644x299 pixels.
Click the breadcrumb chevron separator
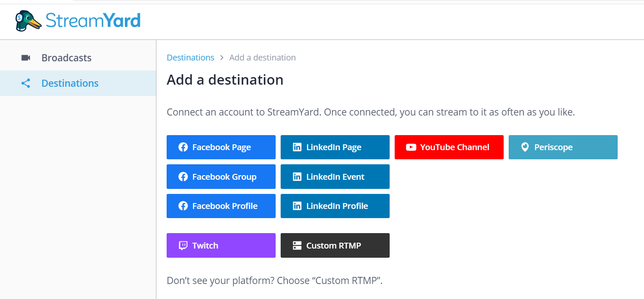(222, 58)
